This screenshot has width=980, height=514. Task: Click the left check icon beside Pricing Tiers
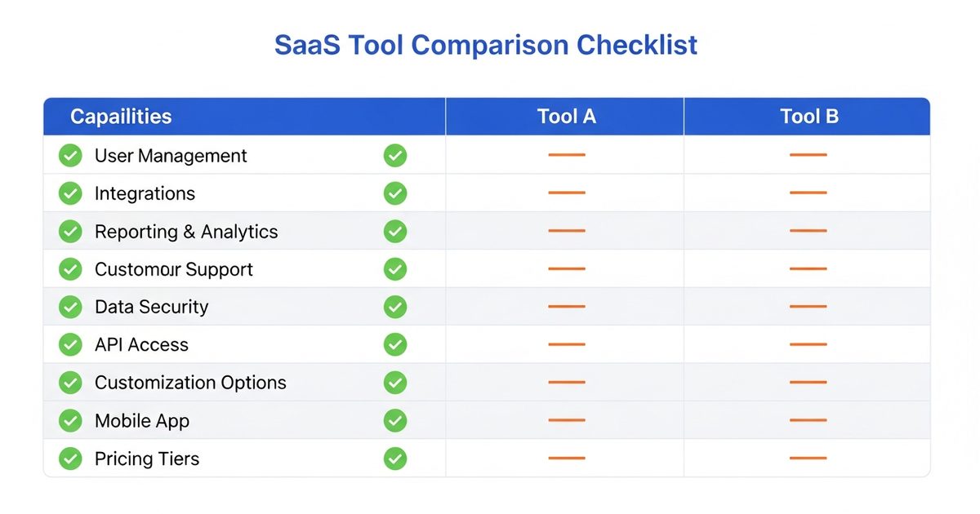pyautogui.click(x=70, y=459)
